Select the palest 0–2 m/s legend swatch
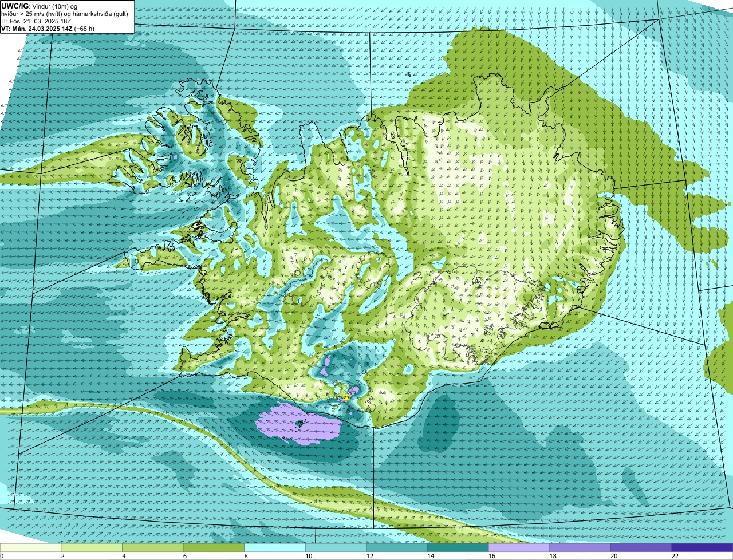The image size is (733, 560). coord(30,547)
